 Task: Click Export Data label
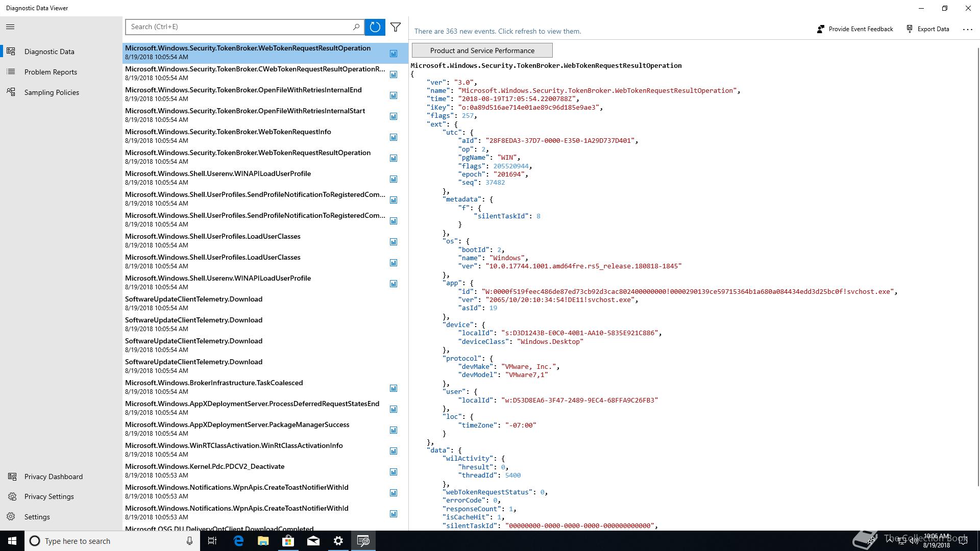tap(933, 29)
